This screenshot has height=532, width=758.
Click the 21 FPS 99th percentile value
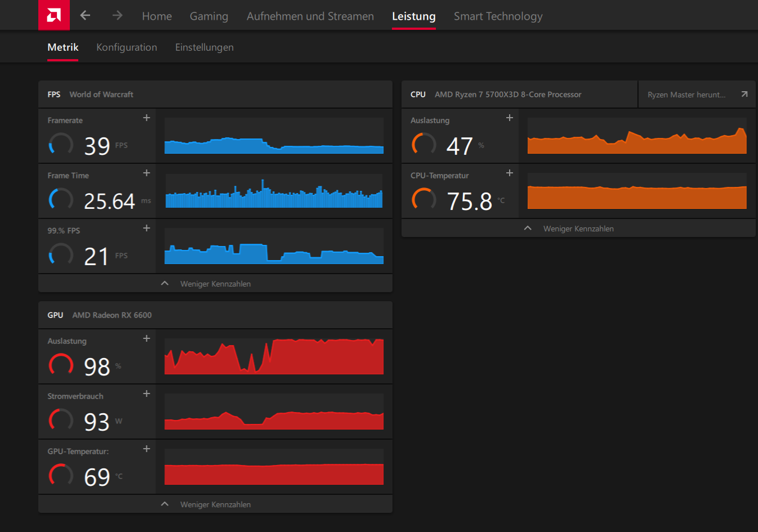click(96, 257)
